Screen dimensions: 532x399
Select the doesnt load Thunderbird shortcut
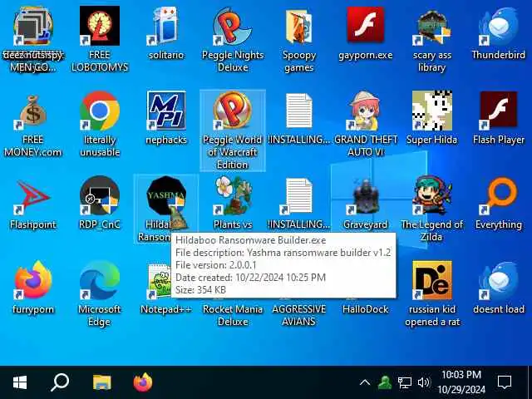tap(499, 280)
